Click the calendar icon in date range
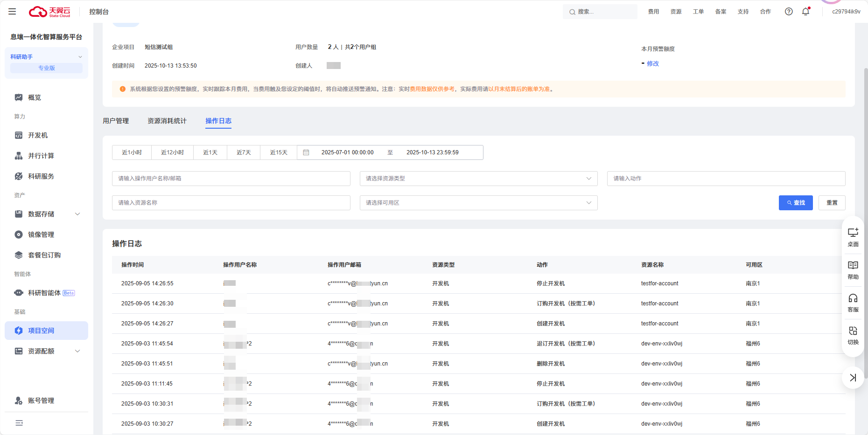The width and height of the screenshot is (868, 435). (x=306, y=152)
